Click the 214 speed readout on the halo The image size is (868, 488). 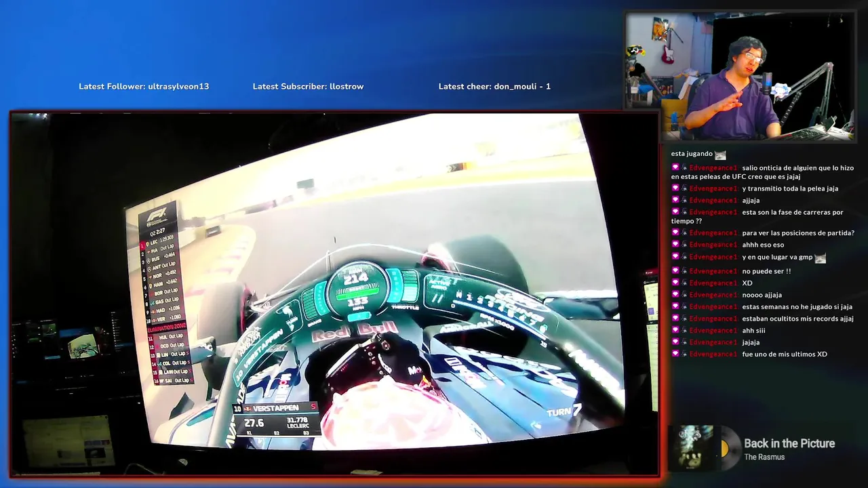click(356, 278)
